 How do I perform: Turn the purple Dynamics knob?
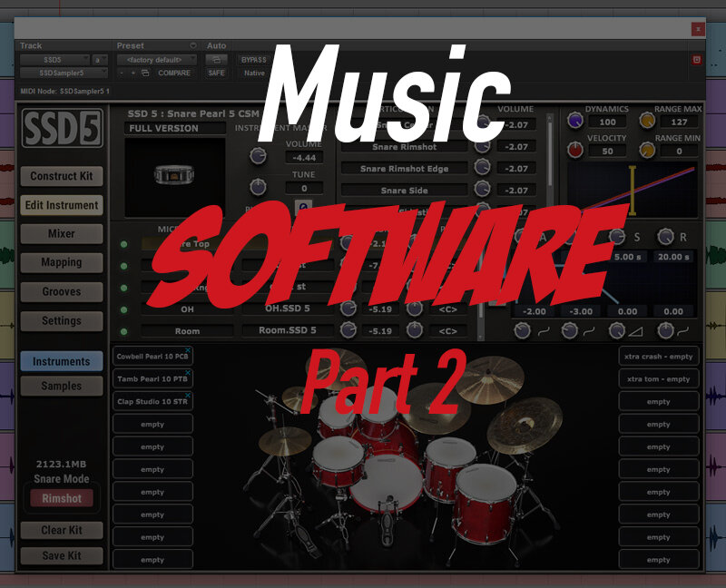pos(574,121)
